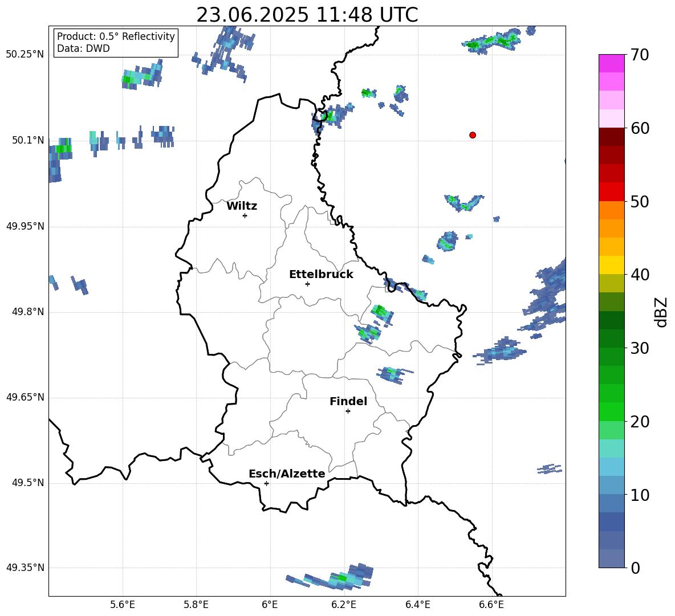Click the Ettelbruck city label
The image size is (675, 616).
tap(321, 275)
